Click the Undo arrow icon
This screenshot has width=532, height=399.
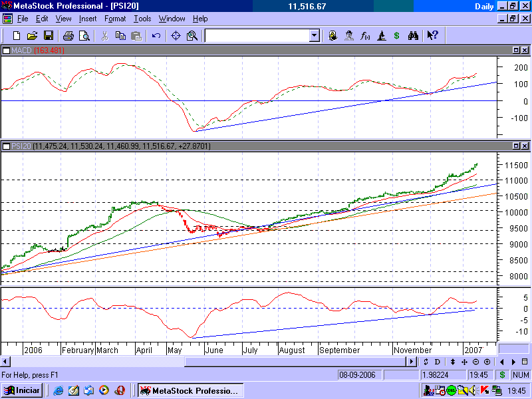(156, 36)
